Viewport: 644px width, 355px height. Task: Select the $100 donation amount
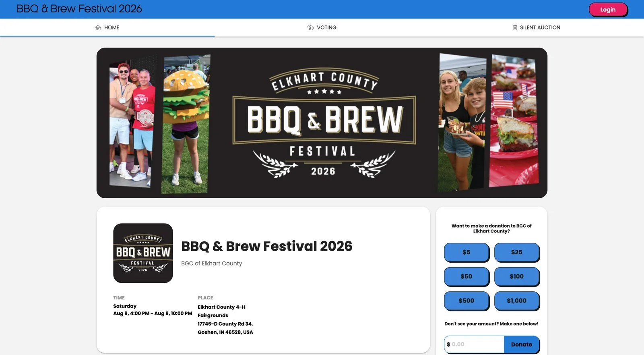[517, 276]
